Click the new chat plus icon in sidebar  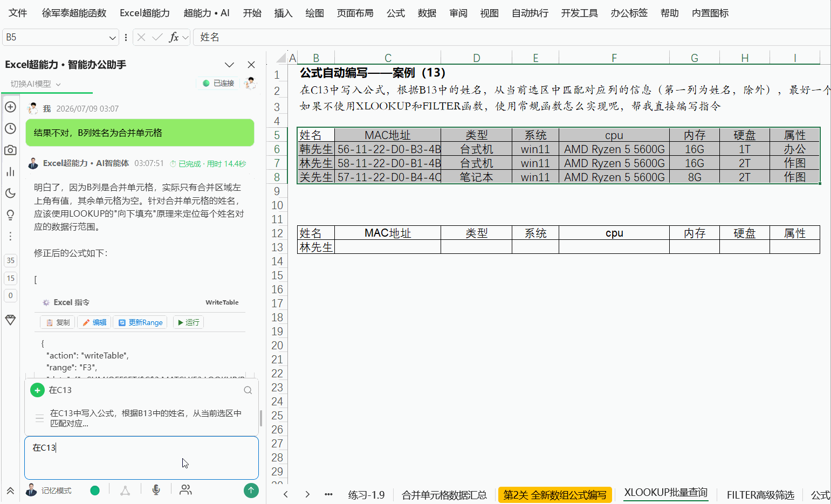10,107
